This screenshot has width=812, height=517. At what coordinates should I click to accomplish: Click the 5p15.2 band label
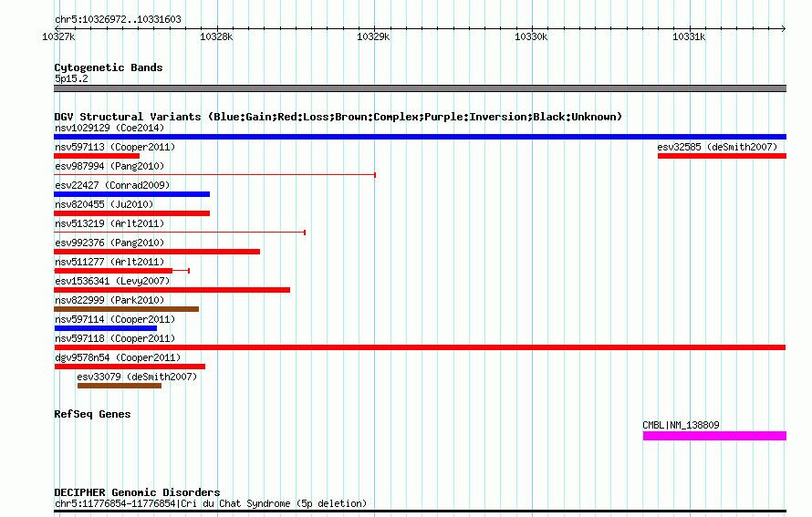pos(71,78)
